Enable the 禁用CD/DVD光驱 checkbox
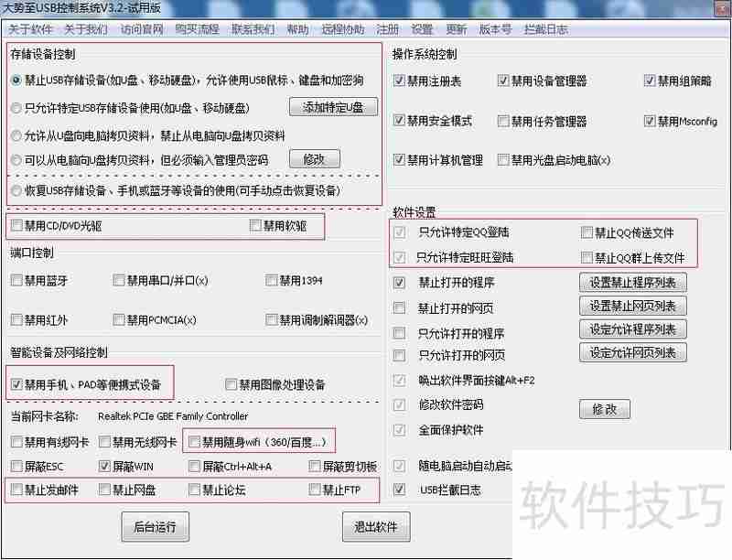This screenshot has width=732, height=560. (16, 225)
